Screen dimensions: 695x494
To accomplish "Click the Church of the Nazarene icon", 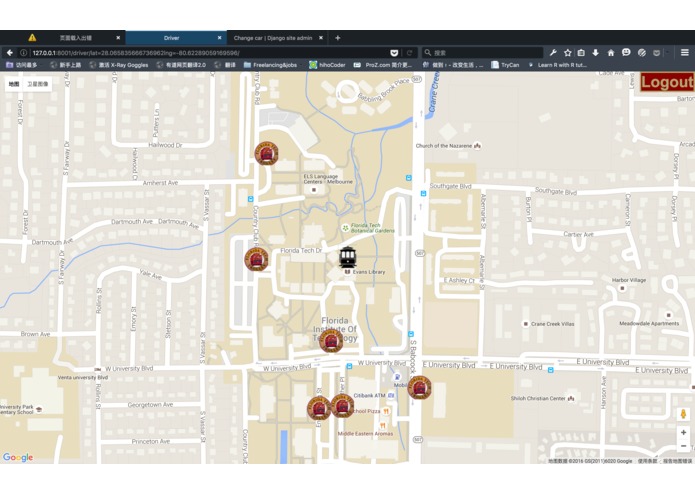I will point(477,145).
